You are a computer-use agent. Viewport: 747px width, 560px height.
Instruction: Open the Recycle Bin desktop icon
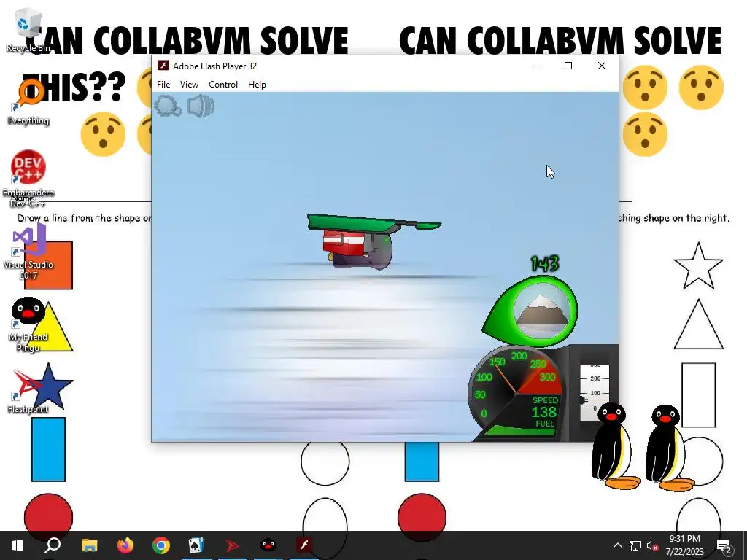(x=28, y=31)
